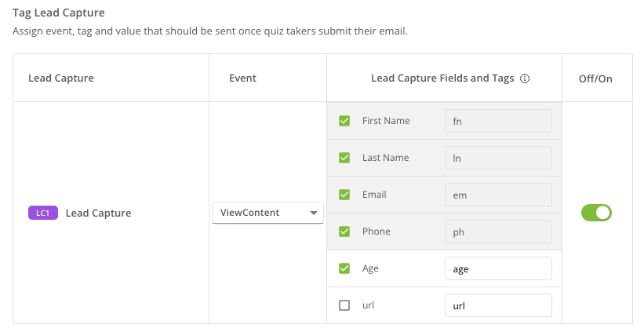Image resolution: width=644 pixels, height=332 pixels.
Task: Click the purple LC1 badge
Action: [43, 213]
